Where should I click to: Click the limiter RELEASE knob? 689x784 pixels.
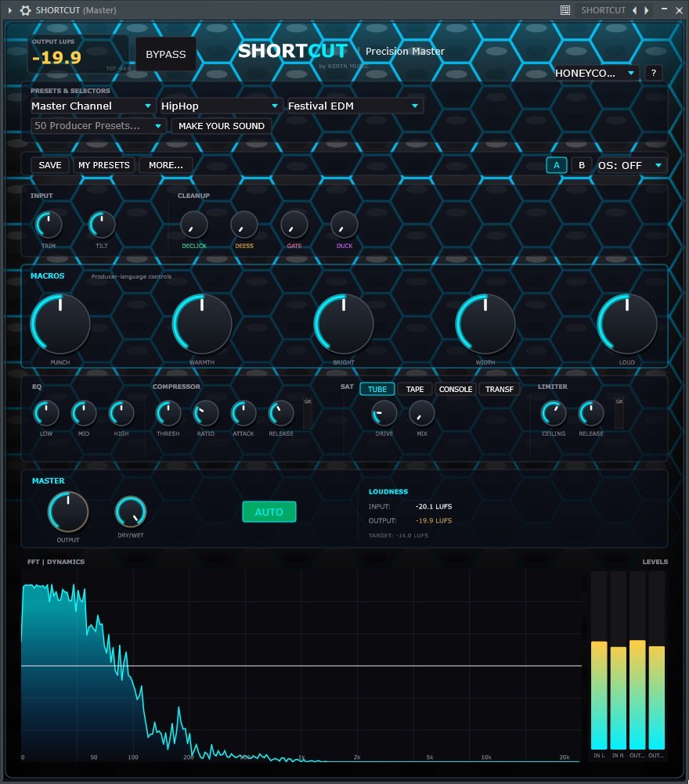click(x=591, y=413)
